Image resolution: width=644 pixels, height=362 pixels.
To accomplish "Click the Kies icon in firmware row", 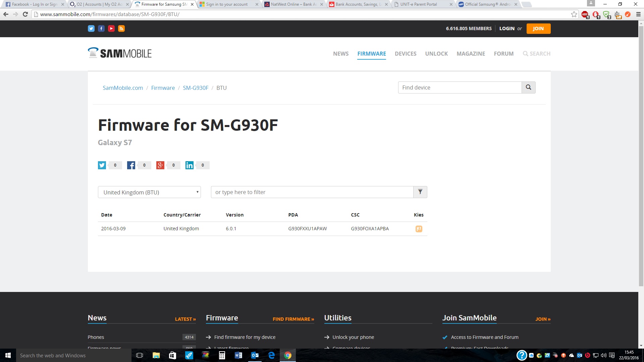I will pyautogui.click(x=419, y=229).
